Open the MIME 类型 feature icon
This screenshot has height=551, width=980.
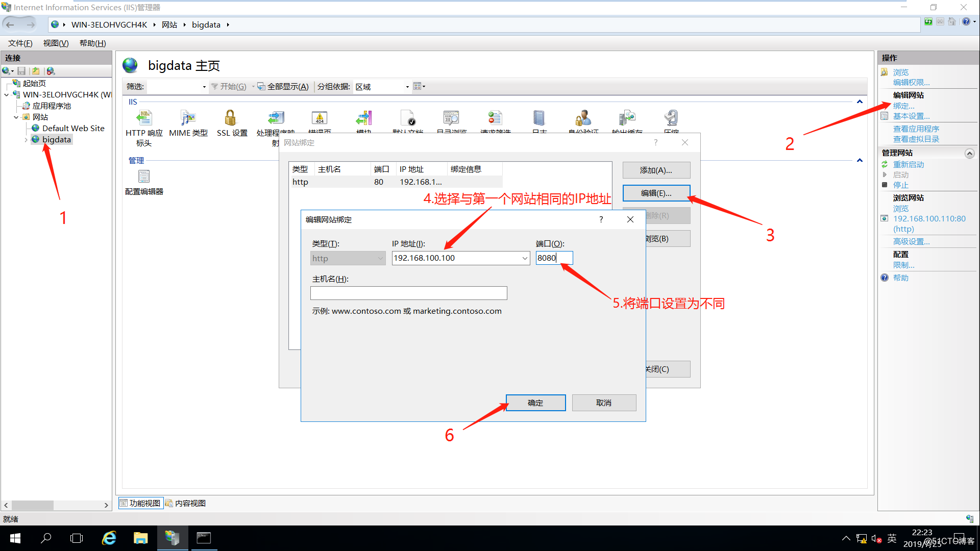pos(188,118)
